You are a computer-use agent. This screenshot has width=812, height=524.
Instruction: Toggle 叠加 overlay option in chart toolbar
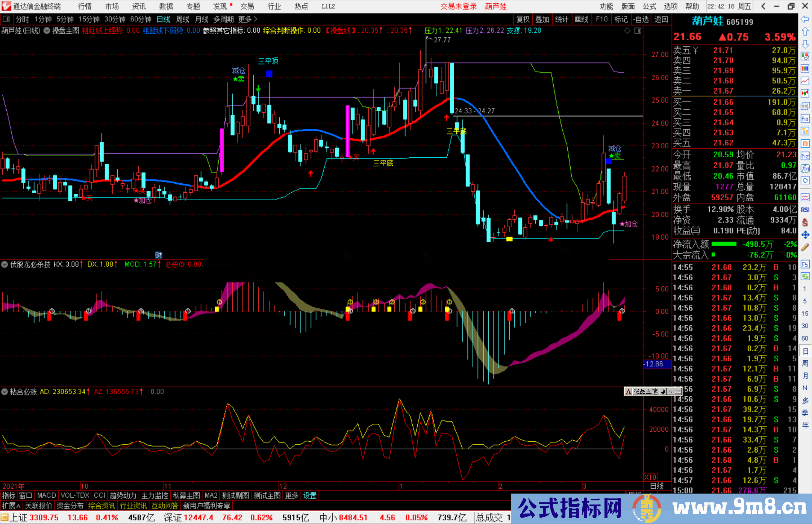(x=542, y=19)
